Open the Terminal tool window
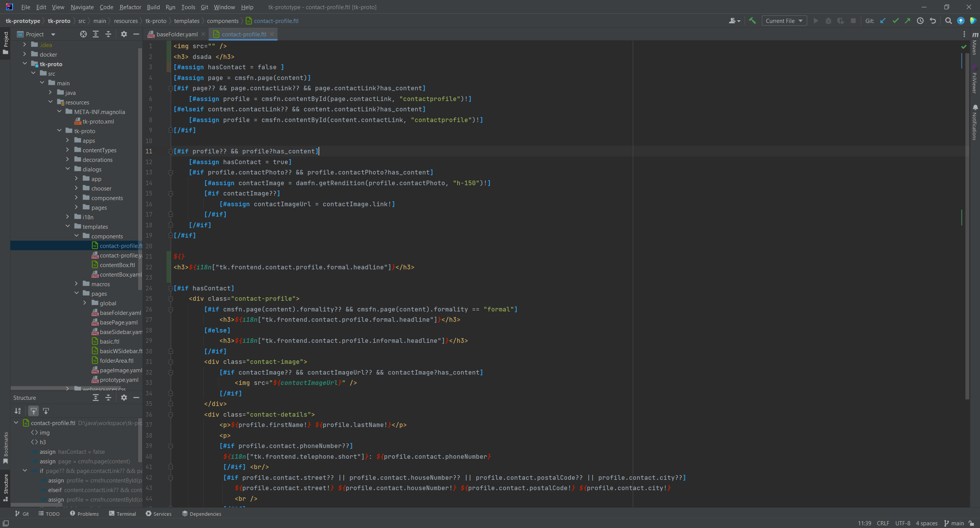Screen dimensions: 980x528 (126, 514)
